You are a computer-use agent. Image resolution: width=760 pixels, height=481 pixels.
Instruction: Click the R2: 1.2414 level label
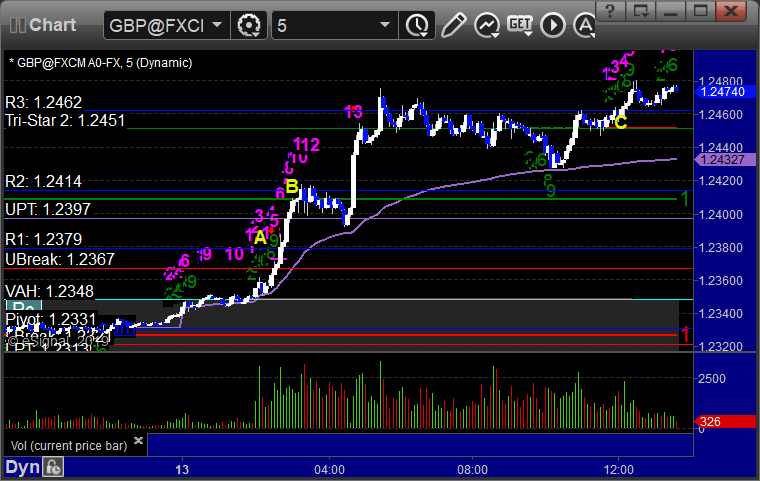point(44,181)
